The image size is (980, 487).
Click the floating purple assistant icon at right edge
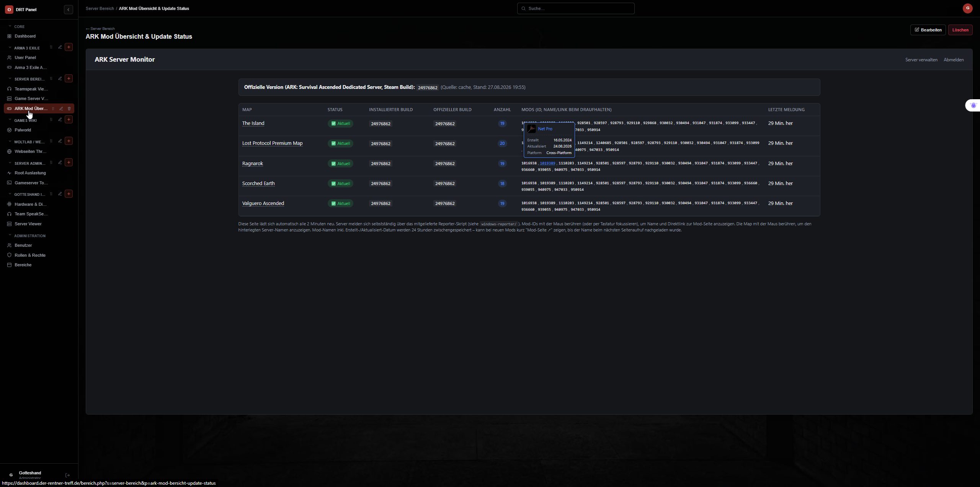[973, 105]
